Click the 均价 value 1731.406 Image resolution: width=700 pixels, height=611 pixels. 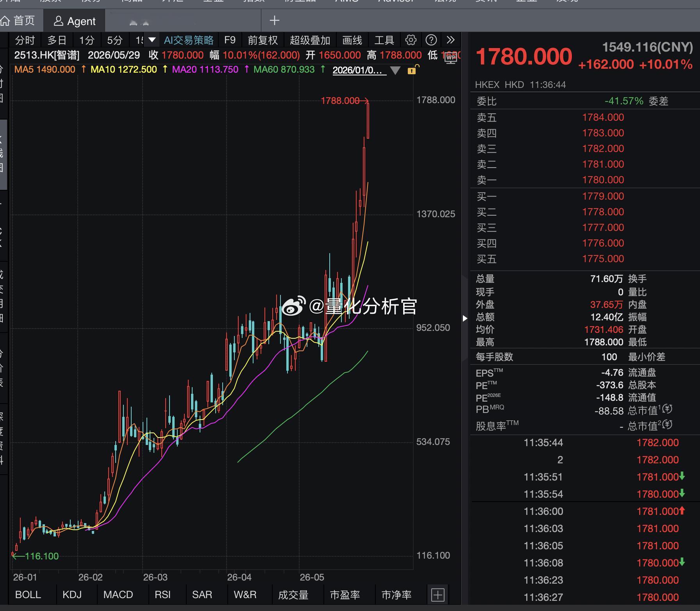tap(604, 329)
